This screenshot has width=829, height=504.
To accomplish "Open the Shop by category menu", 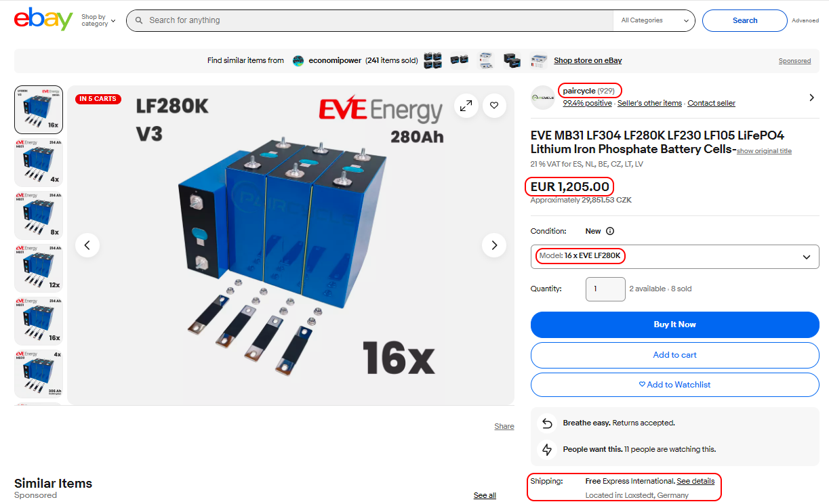I will 98,20.
